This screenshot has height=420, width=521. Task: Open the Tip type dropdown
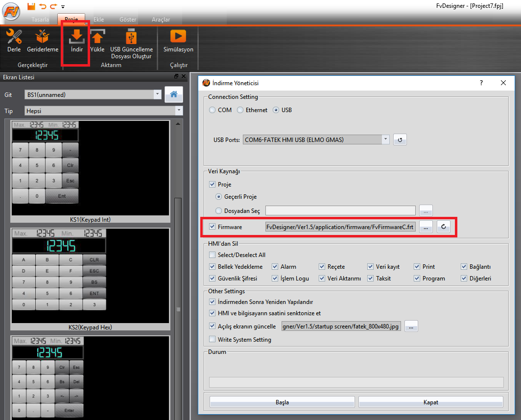point(179,111)
